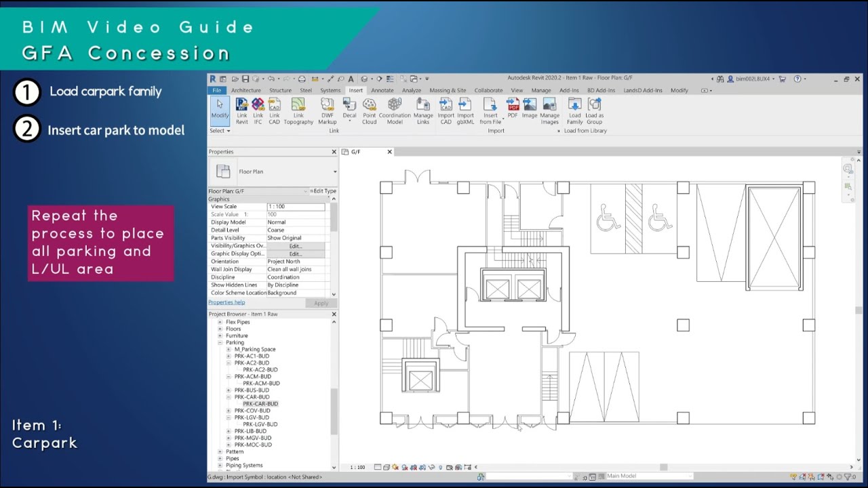Click the Link Revit icon
The width and height of the screenshot is (868, 488).
pos(242,111)
